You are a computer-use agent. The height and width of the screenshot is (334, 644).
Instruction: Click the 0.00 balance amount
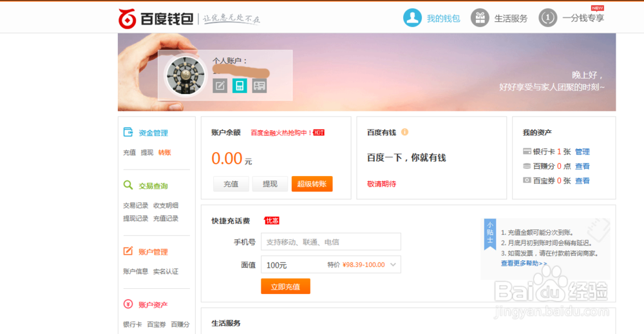tap(227, 159)
